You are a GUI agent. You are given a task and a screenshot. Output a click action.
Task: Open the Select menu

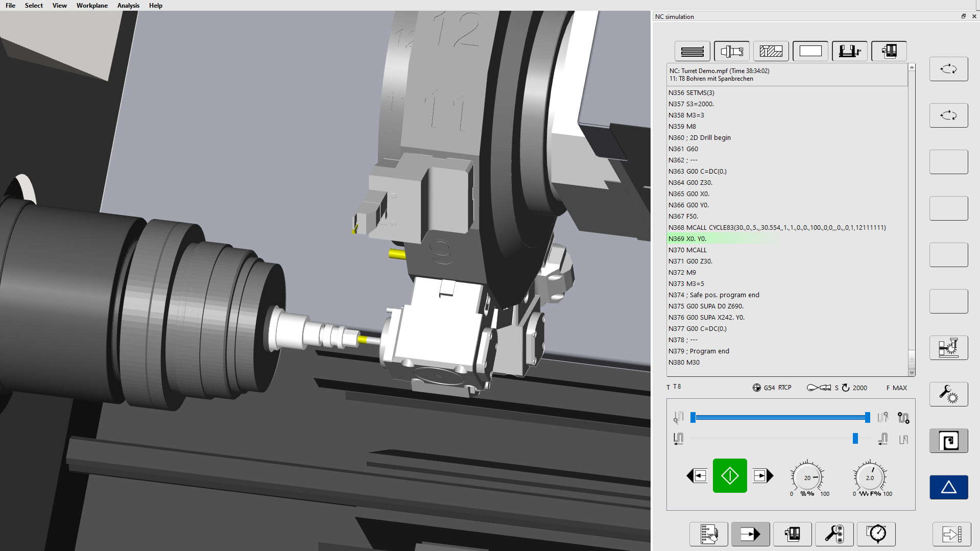[x=34, y=6]
